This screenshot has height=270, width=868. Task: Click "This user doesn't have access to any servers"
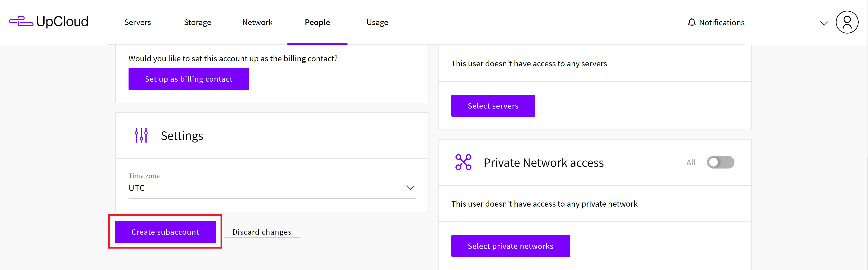(x=529, y=63)
